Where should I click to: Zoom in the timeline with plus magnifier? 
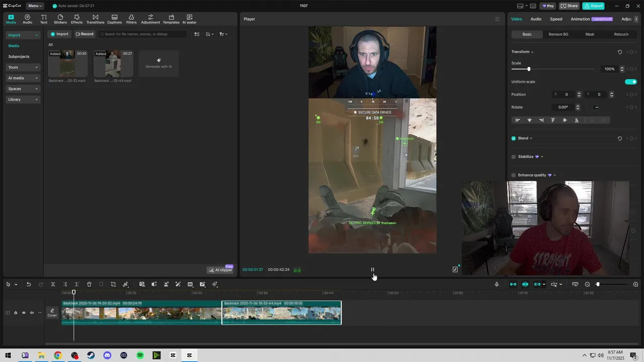click(635, 284)
